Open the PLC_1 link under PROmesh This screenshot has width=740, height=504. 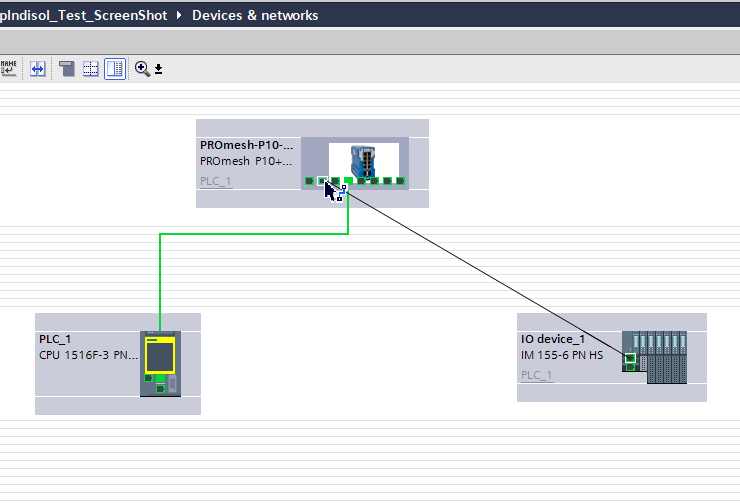pyautogui.click(x=216, y=181)
